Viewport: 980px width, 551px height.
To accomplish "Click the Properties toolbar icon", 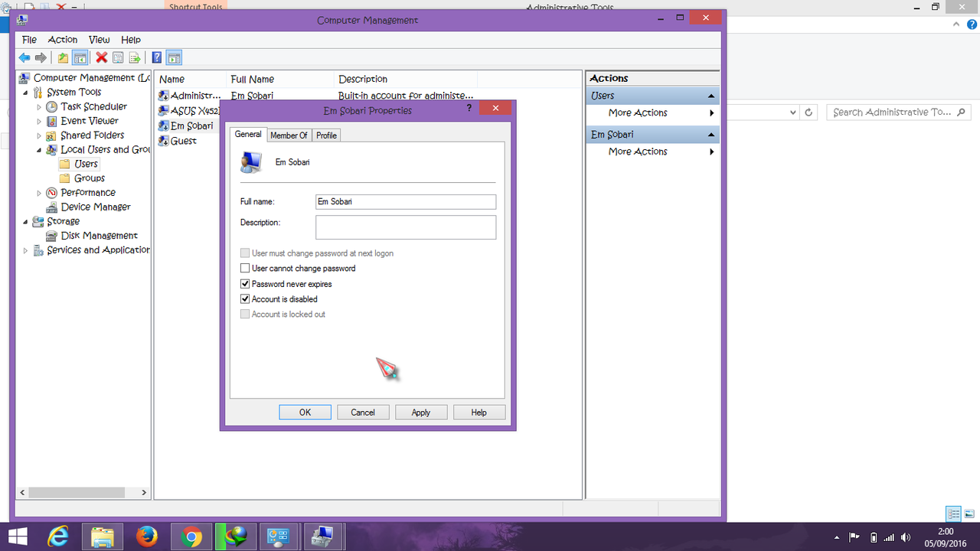I will (x=118, y=57).
